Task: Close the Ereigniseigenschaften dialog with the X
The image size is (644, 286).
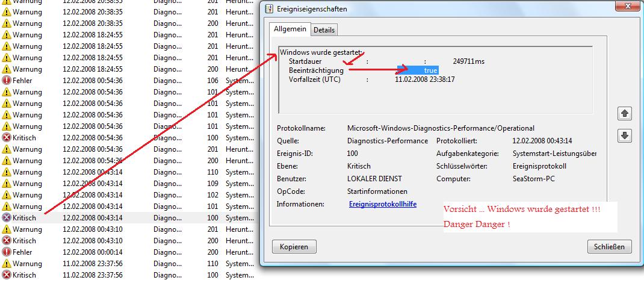Action: click(x=629, y=5)
